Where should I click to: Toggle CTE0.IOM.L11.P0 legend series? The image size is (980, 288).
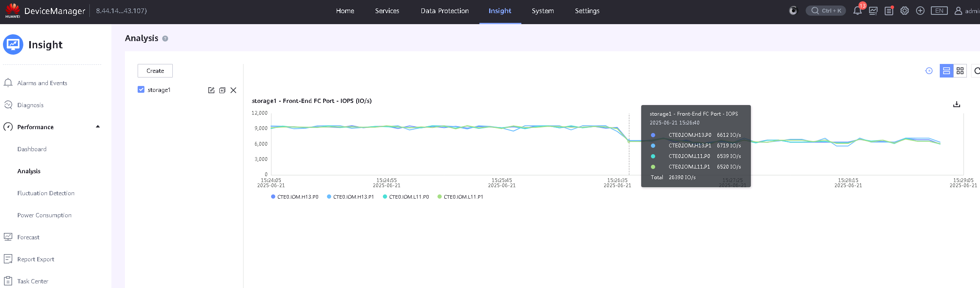point(406,197)
